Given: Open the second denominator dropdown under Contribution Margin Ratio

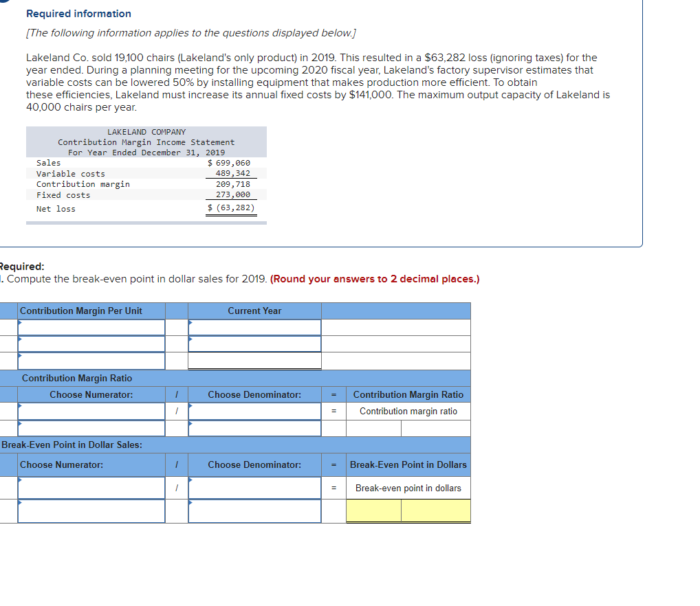Looking at the screenshot, I should [254, 428].
